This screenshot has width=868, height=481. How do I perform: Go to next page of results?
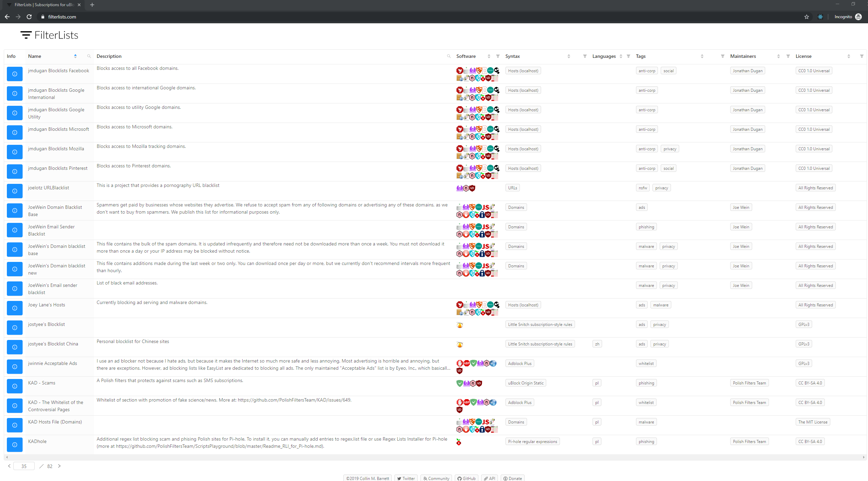click(x=59, y=466)
